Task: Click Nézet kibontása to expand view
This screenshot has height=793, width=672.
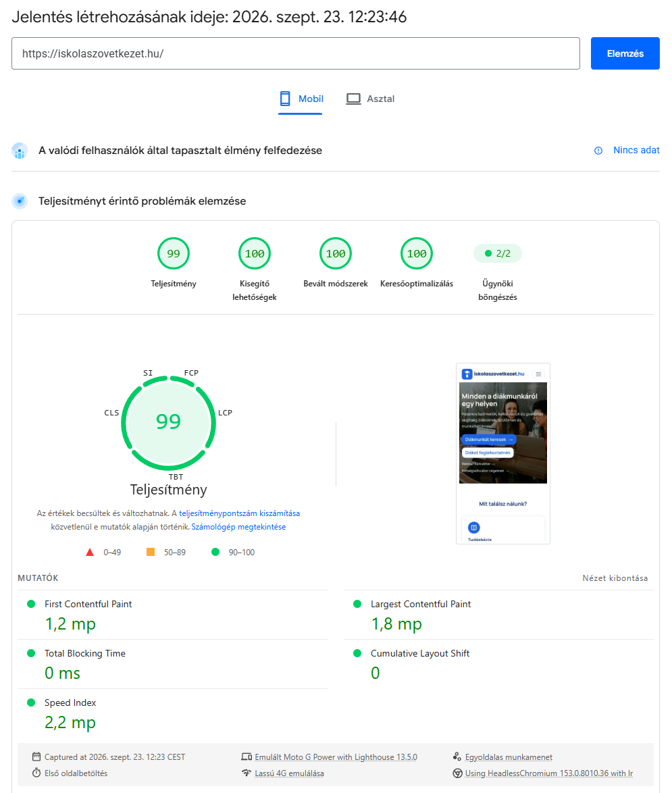Action: [615, 578]
